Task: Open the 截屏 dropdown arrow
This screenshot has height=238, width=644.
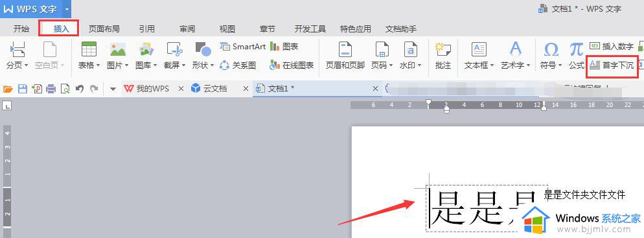Action: [183, 65]
